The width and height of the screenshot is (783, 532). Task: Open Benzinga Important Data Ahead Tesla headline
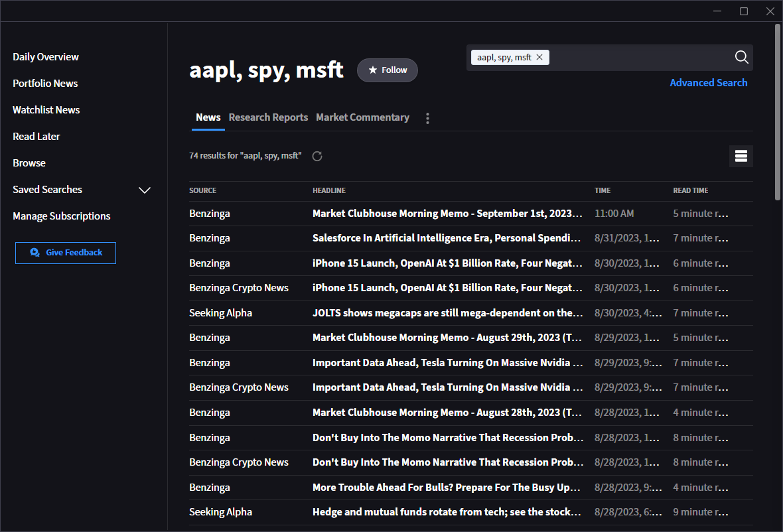pyautogui.click(x=447, y=363)
